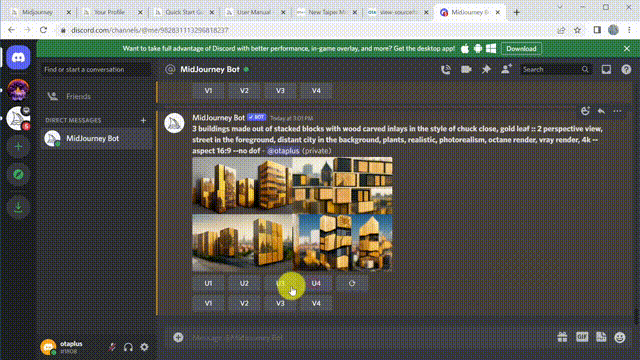Click attach file plus icon in message bar
The image size is (640, 360).
point(178,337)
